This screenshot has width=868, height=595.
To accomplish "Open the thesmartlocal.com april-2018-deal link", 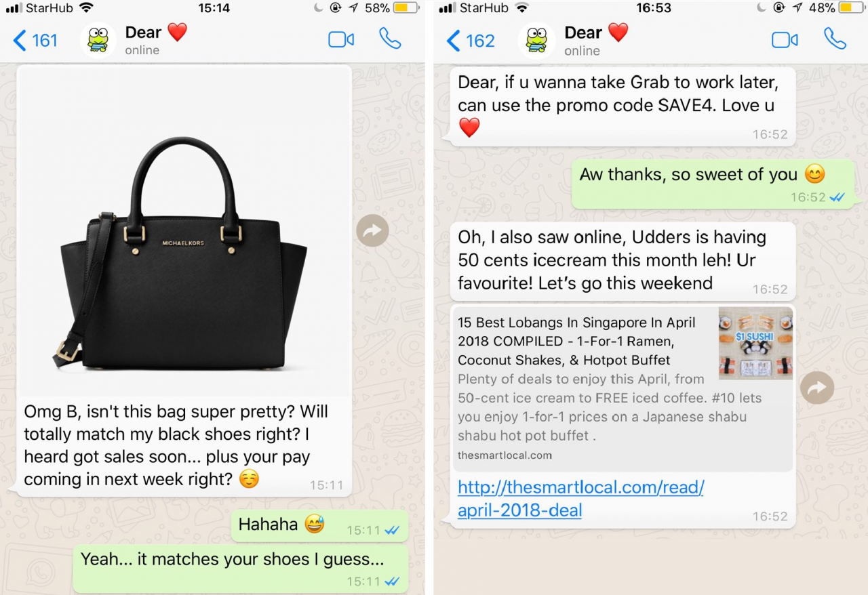I will (x=580, y=498).
